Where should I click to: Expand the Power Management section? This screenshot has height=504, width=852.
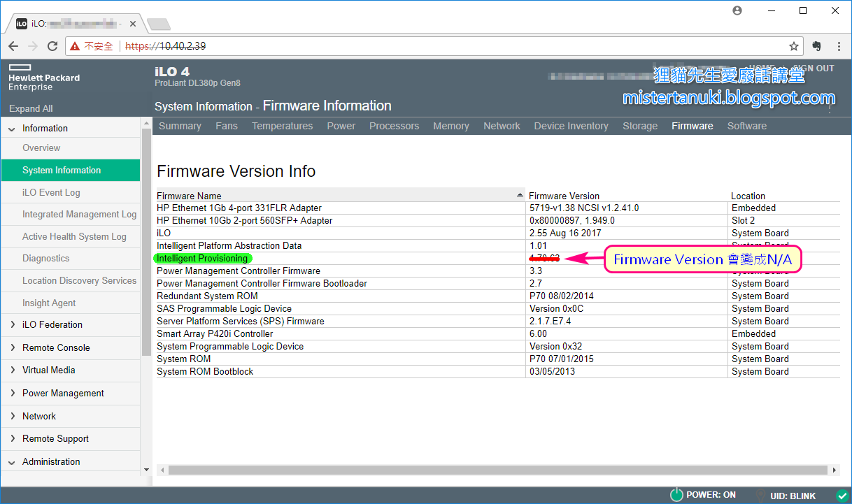[12, 394]
